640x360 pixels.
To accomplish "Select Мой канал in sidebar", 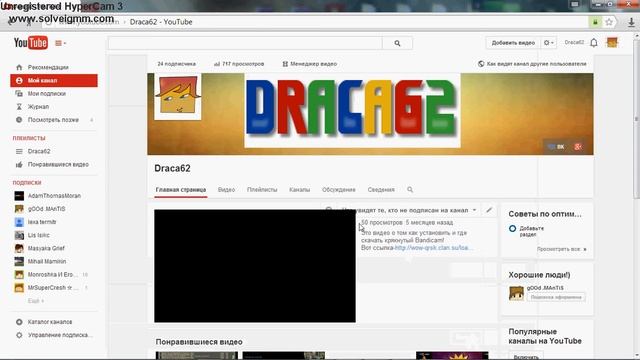I will [x=54, y=80].
